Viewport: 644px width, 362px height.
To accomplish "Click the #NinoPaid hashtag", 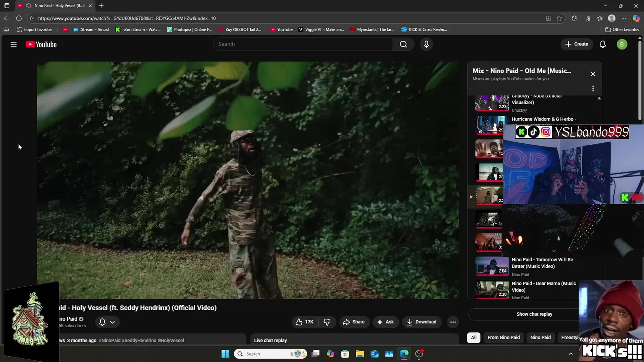I will click(109, 340).
